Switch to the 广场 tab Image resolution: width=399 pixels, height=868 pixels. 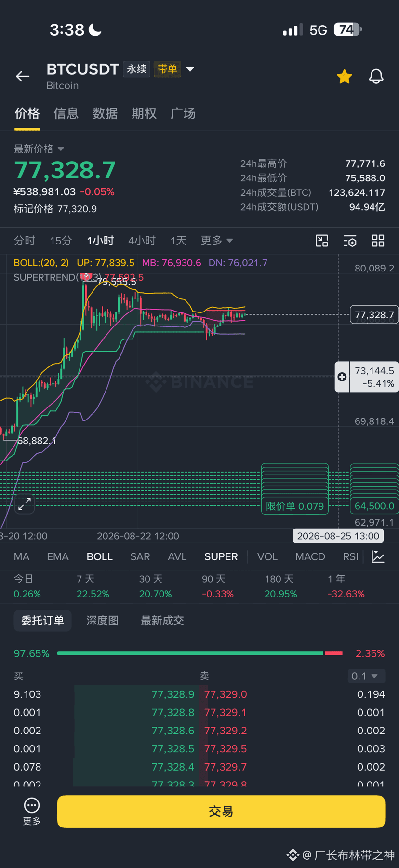click(x=183, y=113)
